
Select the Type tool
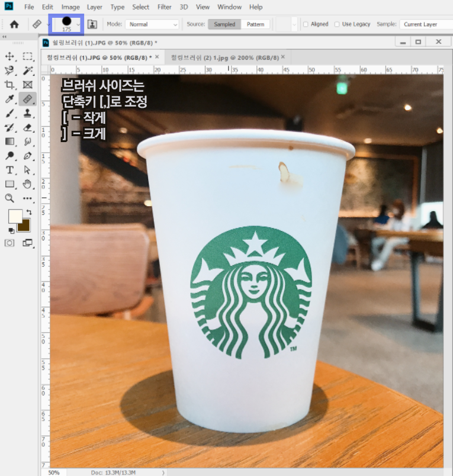(9, 170)
